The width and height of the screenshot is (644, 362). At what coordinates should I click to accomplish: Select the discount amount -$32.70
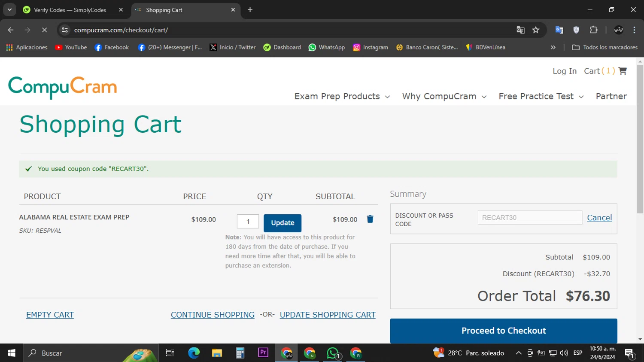(x=597, y=274)
